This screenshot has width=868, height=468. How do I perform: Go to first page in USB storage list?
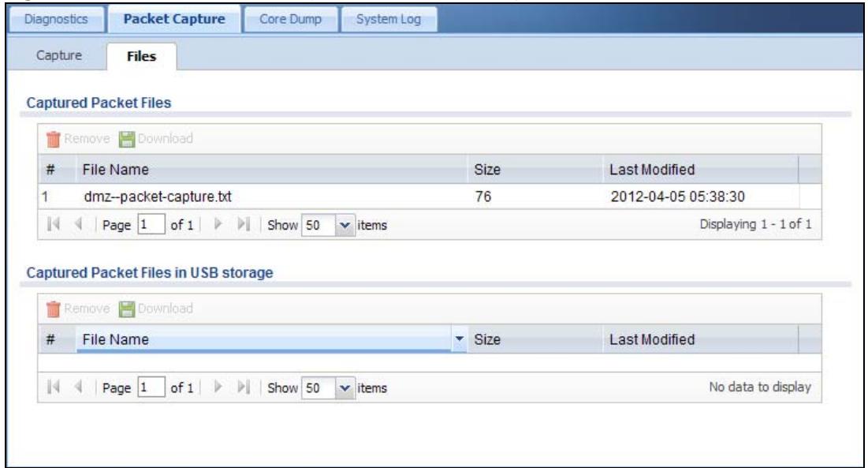pos(54,387)
